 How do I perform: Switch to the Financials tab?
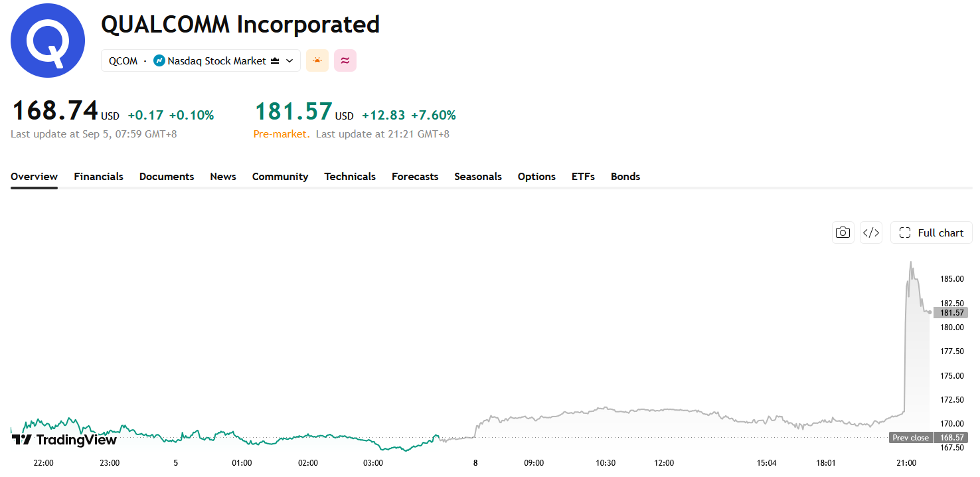98,177
